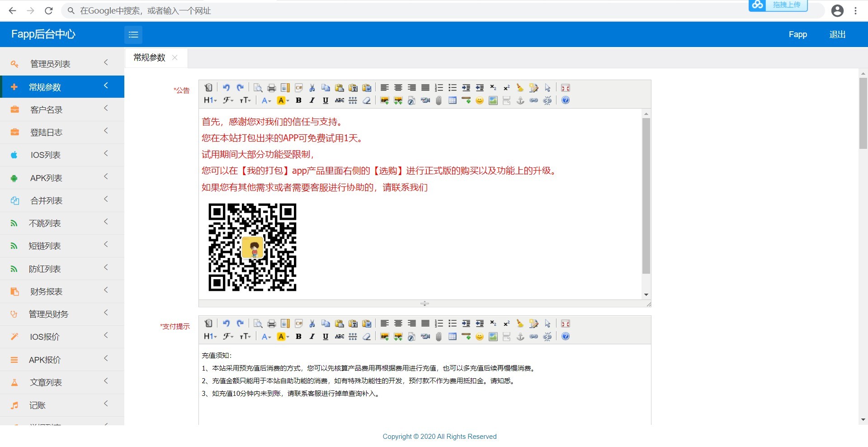Image resolution: width=868 pixels, height=447 pixels.
Task: Apply italic in 公告 editor
Action: [312, 100]
